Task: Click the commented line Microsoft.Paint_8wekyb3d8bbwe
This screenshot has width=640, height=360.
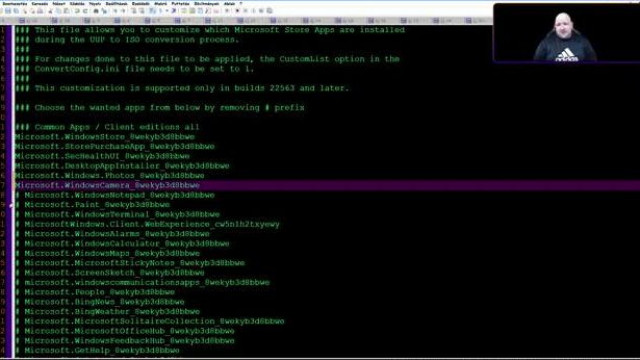Action: pos(93,205)
